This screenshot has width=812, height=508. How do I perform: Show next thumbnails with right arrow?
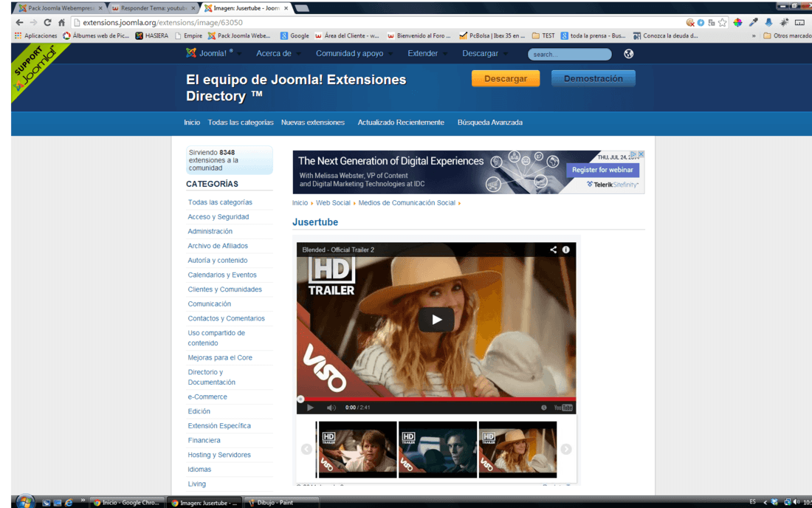pyautogui.click(x=566, y=449)
